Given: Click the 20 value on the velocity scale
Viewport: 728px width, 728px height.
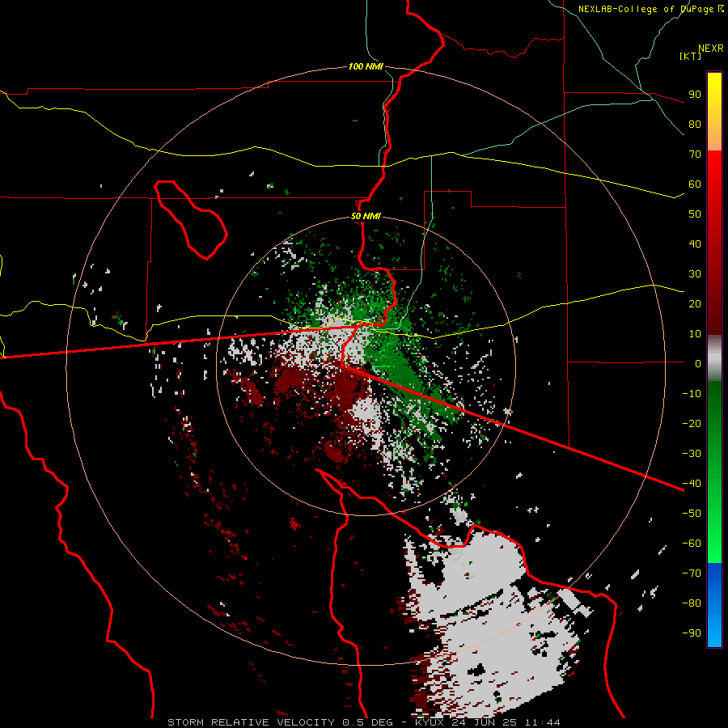Looking at the screenshot, I should 695,303.
